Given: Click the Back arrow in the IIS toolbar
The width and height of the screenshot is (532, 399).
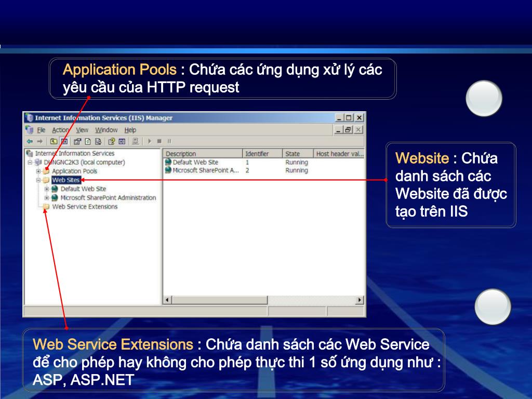Looking at the screenshot, I should click(30, 141).
